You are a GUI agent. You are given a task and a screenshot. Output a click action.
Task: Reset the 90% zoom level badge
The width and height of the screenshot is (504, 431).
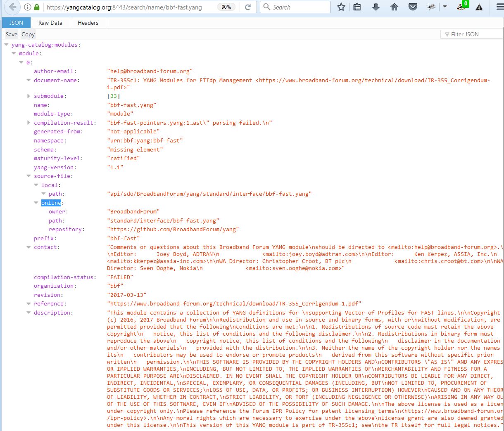(x=226, y=7)
